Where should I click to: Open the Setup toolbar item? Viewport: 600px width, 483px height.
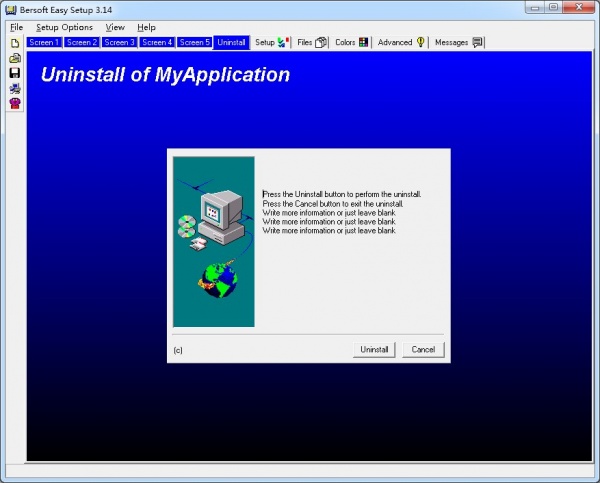[x=270, y=43]
